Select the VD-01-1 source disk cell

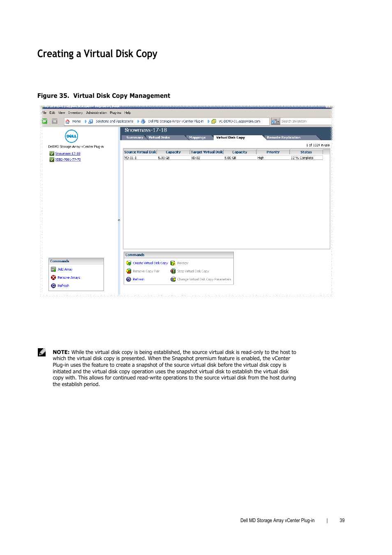coord(141,158)
